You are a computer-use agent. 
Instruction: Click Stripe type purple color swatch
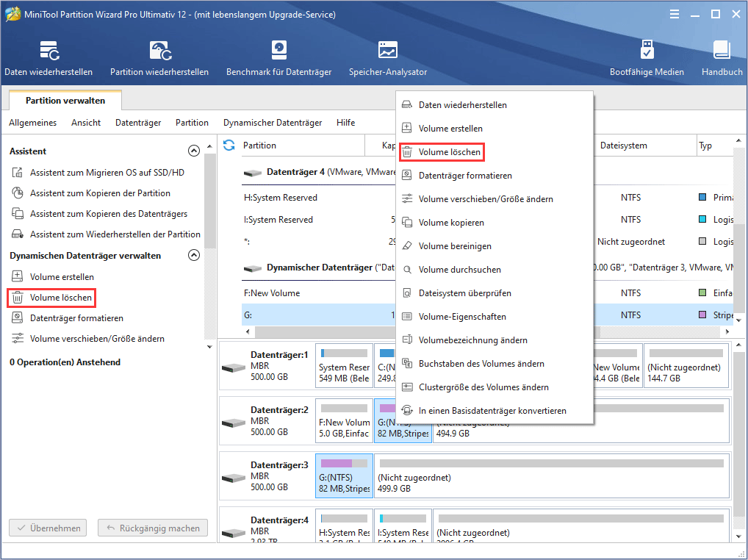click(x=702, y=315)
